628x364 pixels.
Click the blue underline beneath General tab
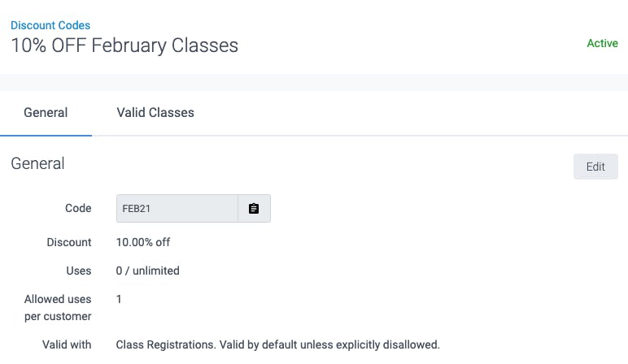46,135
